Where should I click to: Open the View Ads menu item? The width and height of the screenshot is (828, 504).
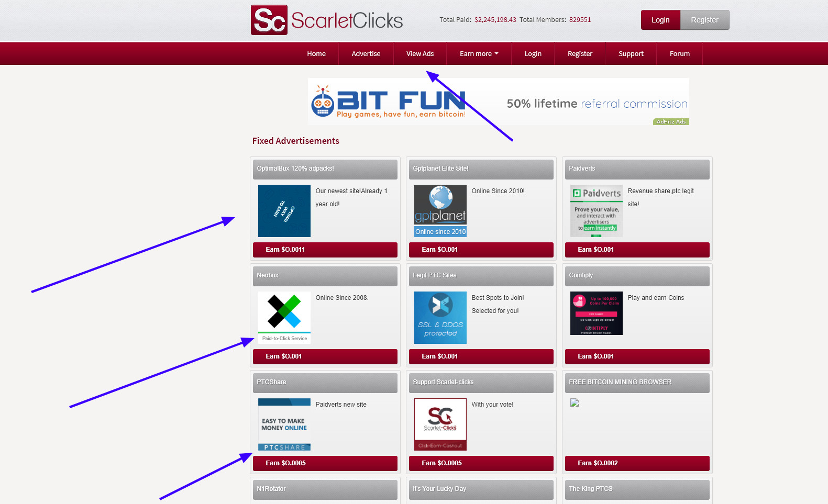pyautogui.click(x=419, y=53)
